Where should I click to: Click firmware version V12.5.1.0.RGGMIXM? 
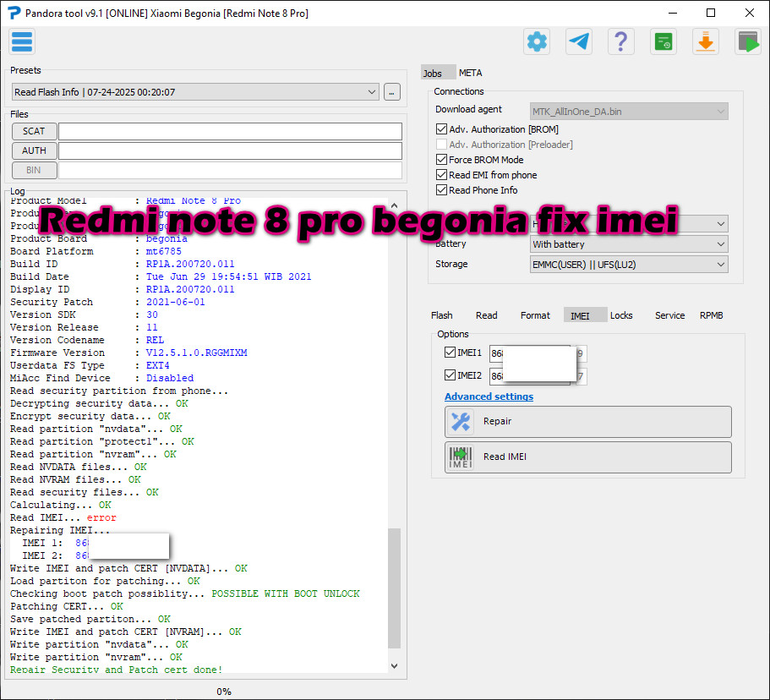point(196,353)
